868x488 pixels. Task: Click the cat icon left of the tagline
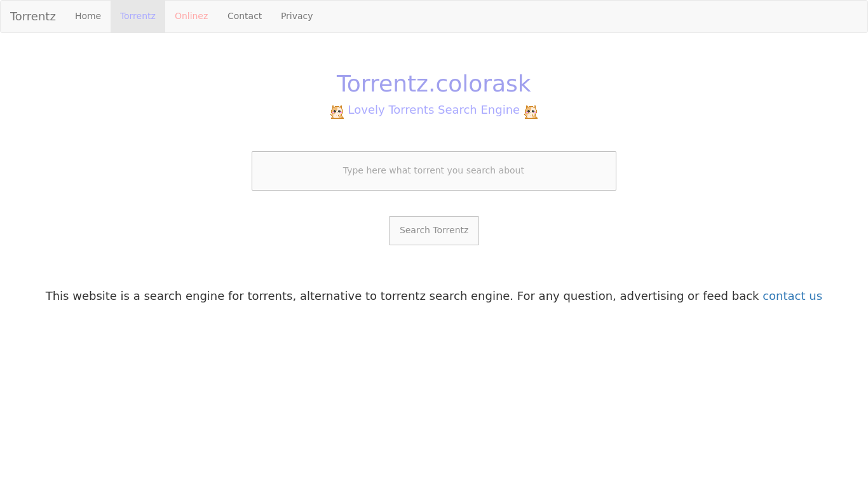pyautogui.click(x=337, y=112)
